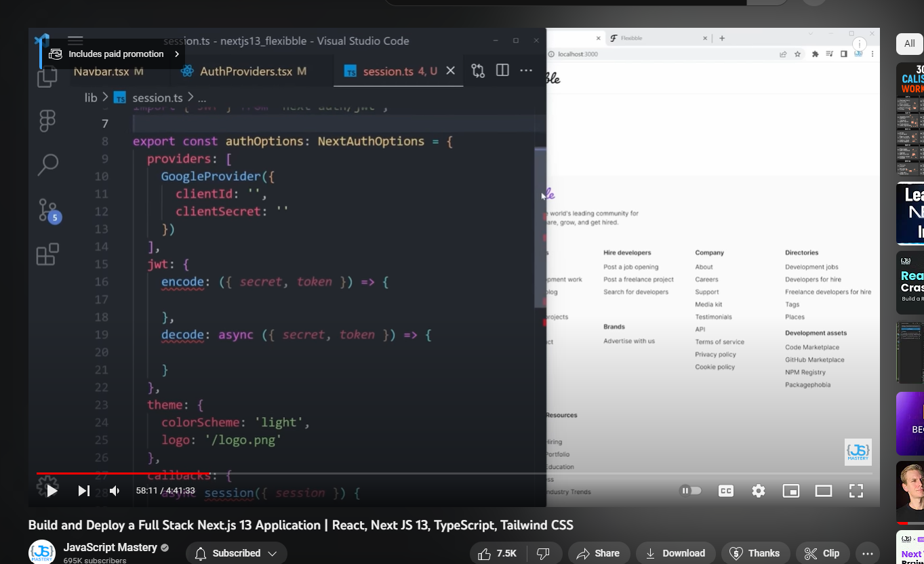Open video player settings gear
Screen dimensions: 924x564
758,491
